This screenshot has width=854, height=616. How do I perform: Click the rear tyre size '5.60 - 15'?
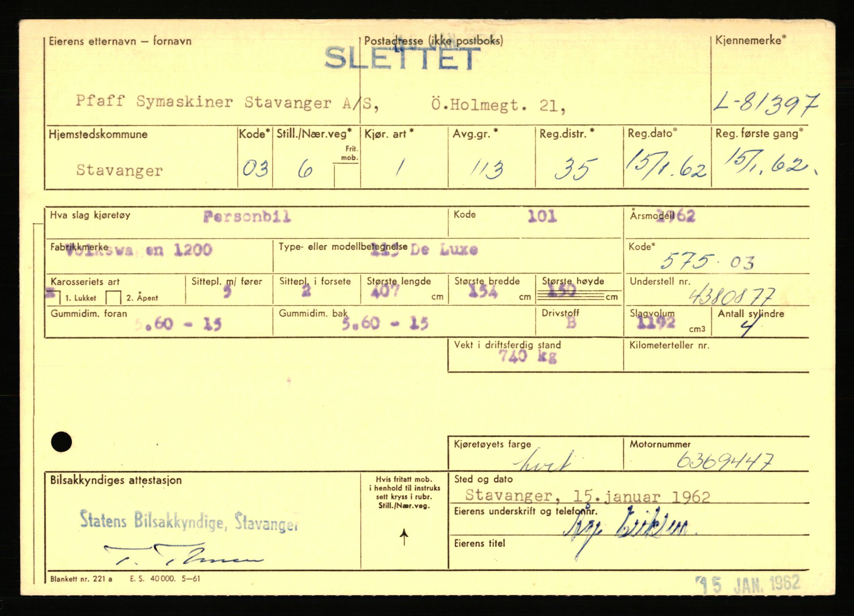tap(384, 323)
